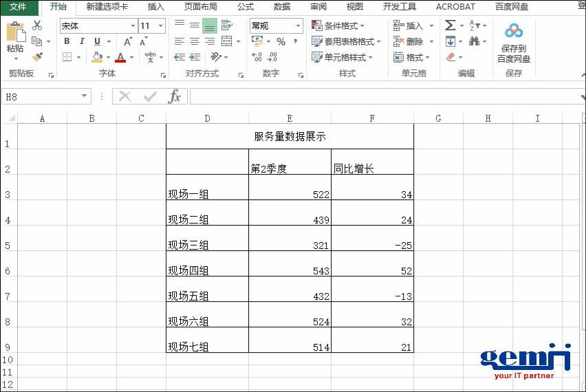586x392 pixels.
Task: Increase font size with larger A icon
Action: coord(128,41)
